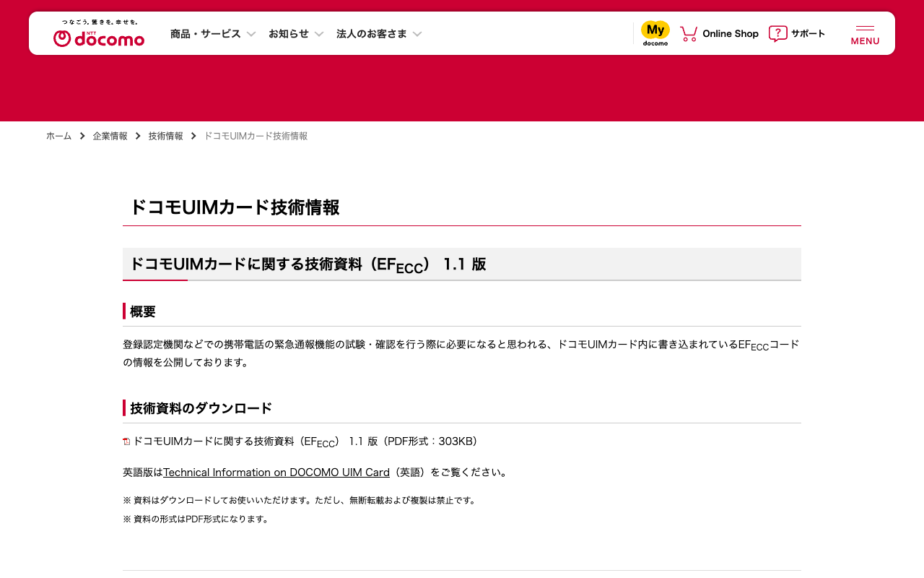Open the hamburger MENU icon
This screenshot has width=924, height=578.
(865, 35)
